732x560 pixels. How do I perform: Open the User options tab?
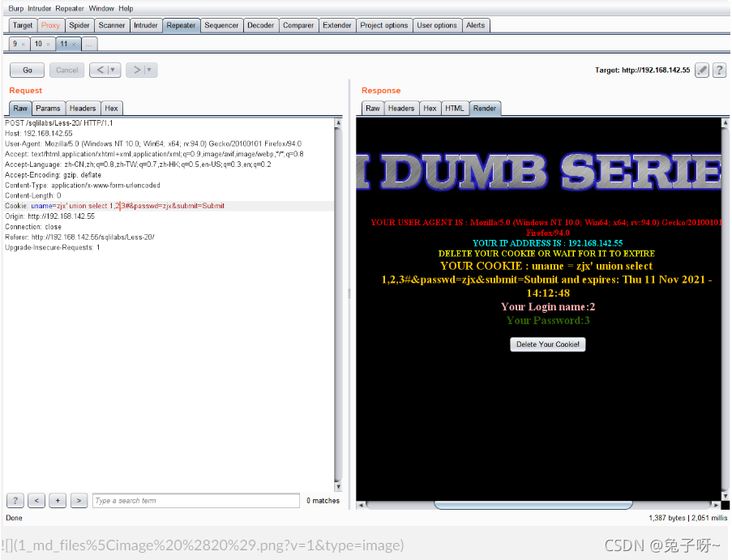436,25
